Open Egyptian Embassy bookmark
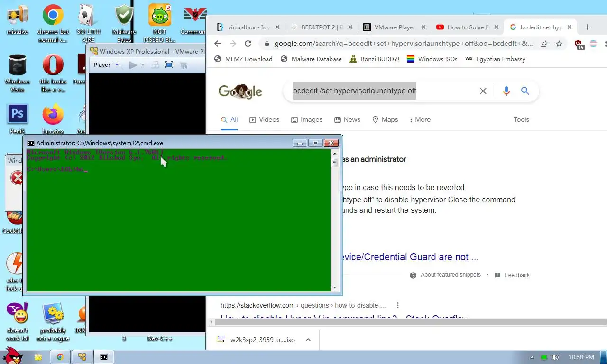This screenshot has width=607, height=364. coord(495,59)
